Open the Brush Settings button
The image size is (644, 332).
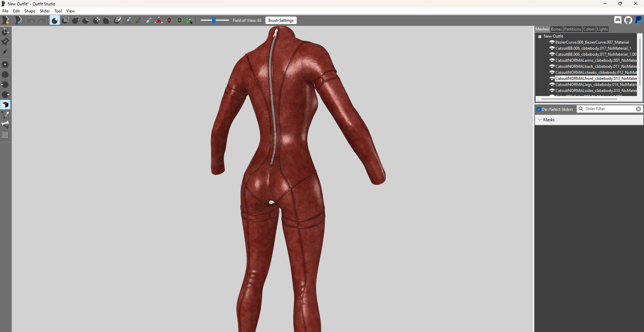point(281,20)
